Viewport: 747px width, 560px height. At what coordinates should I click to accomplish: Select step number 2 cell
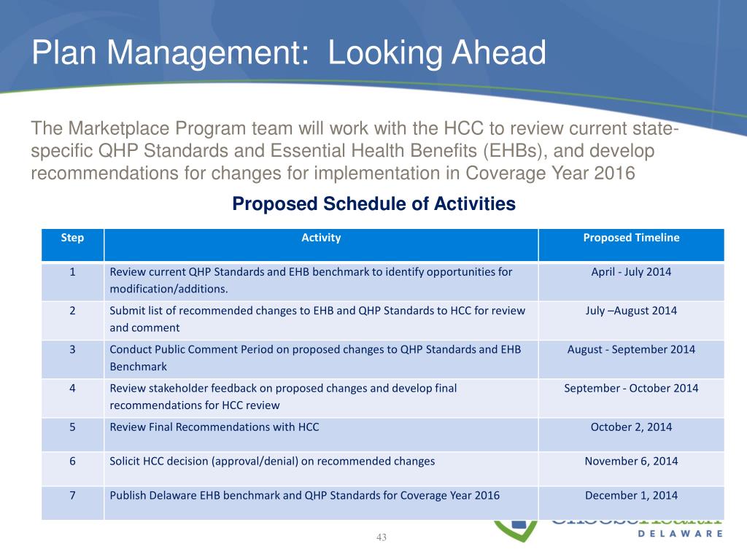coord(72,321)
